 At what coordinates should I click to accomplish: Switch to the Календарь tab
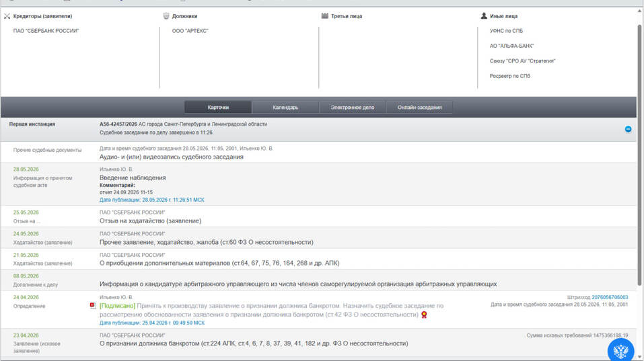tap(285, 108)
